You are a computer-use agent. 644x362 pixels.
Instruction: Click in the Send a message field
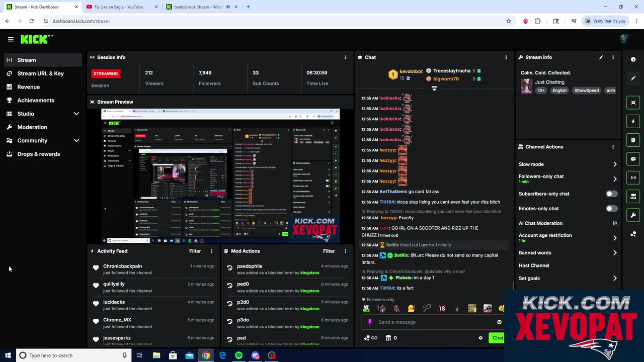433,322
